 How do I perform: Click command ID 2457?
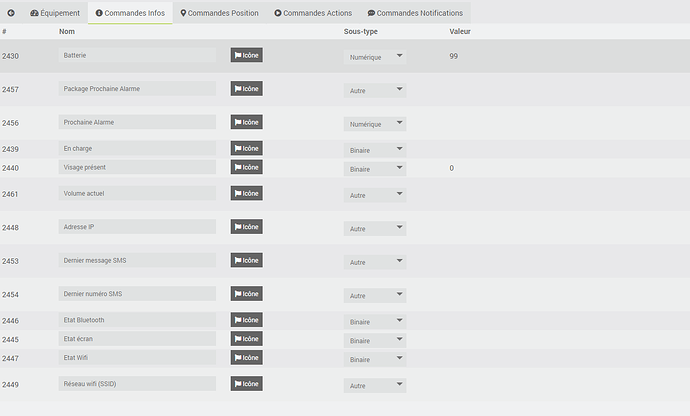point(10,90)
